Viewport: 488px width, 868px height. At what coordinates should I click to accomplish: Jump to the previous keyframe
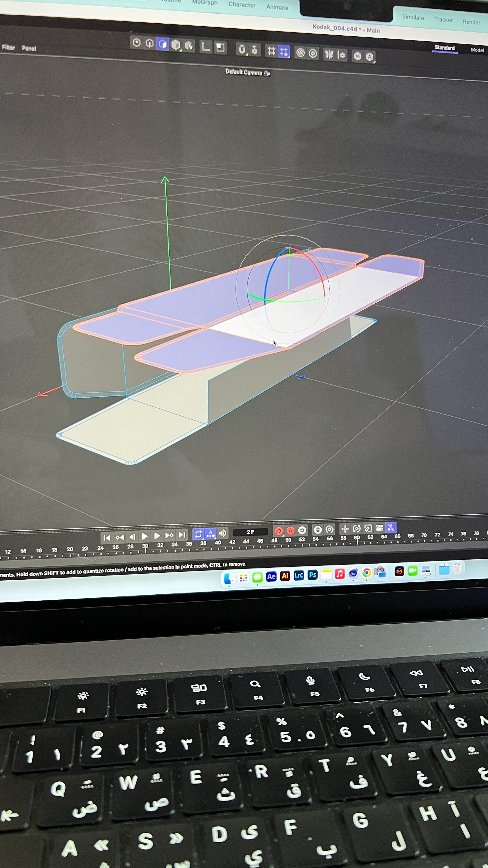coord(119,537)
